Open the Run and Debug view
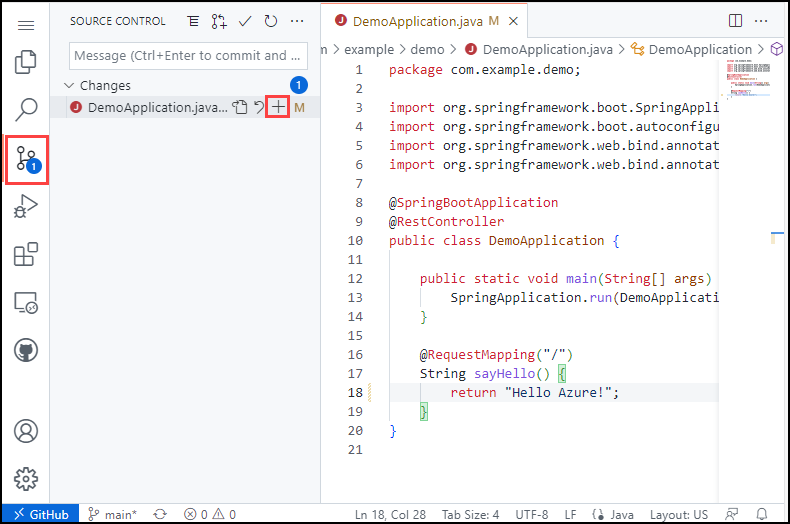Screen dimensions: 790x524 [x=26, y=206]
